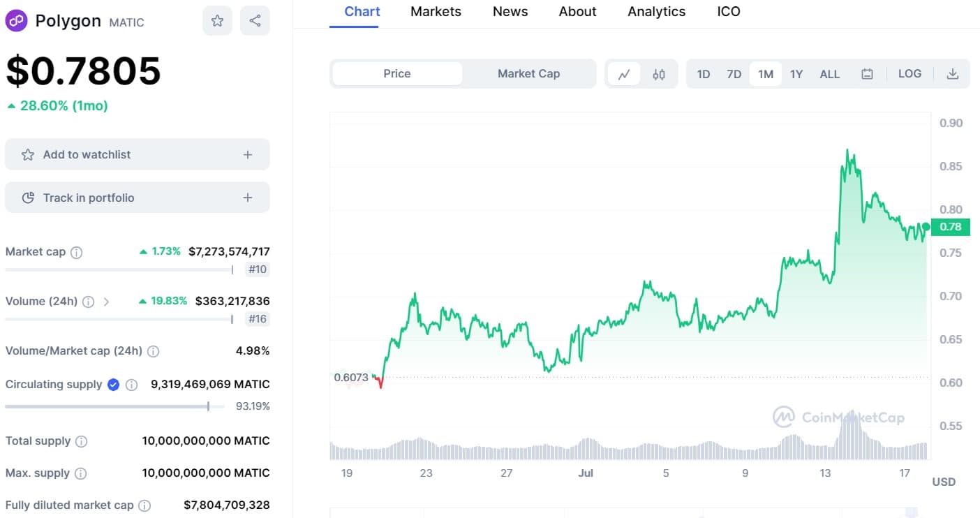This screenshot has height=518, width=980.
Task: Click the 0.6073 starting price label
Action: coord(351,377)
